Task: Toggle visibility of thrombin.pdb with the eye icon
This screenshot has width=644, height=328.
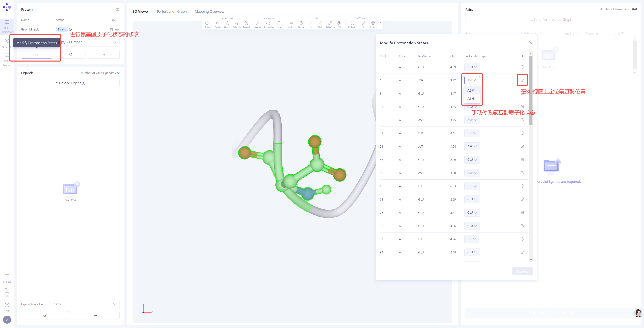Action: (117, 29)
